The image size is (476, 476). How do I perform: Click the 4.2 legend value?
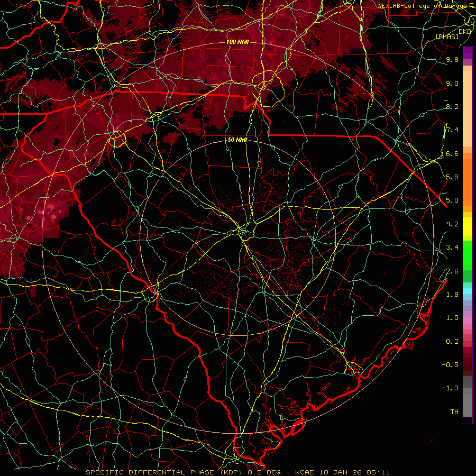click(x=452, y=224)
